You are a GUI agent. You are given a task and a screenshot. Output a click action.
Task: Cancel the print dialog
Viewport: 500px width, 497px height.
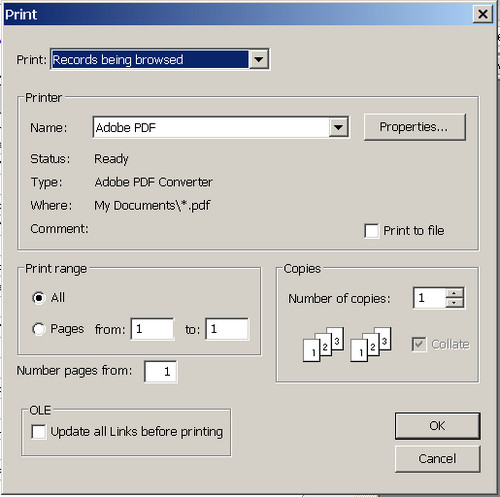[x=437, y=459]
